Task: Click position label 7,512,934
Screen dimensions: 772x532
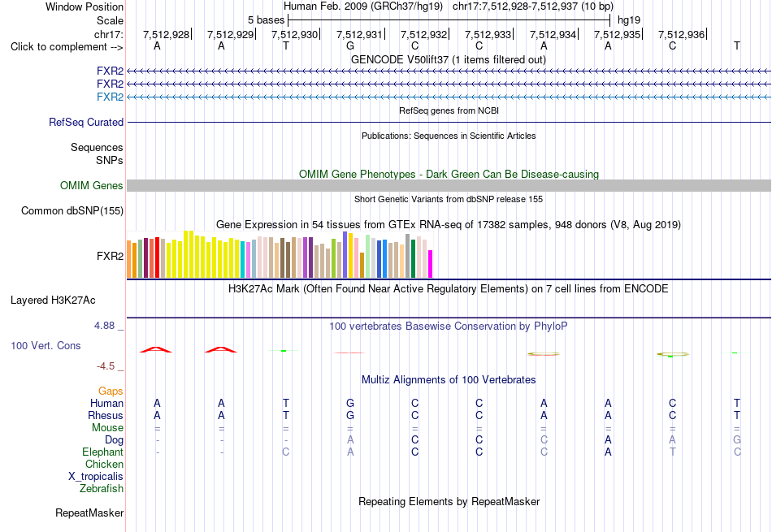Action: tap(553, 34)
